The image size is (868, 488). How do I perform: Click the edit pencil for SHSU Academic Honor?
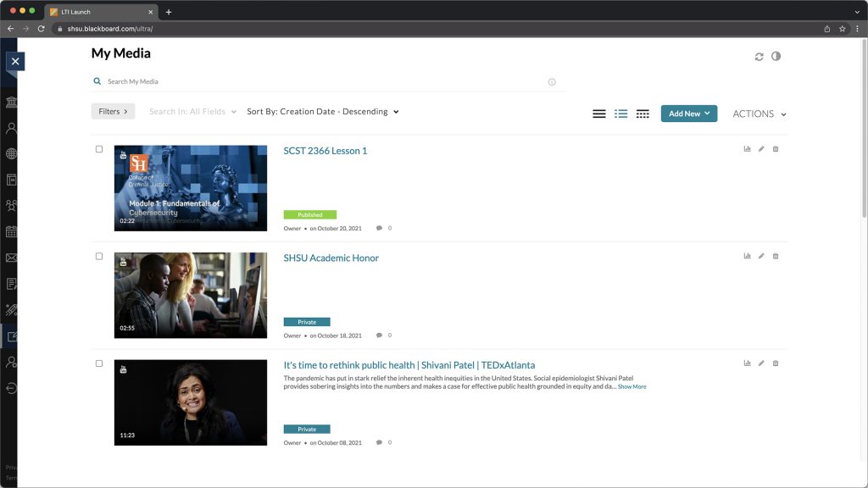pyautogui.click(x=761, y=256)
